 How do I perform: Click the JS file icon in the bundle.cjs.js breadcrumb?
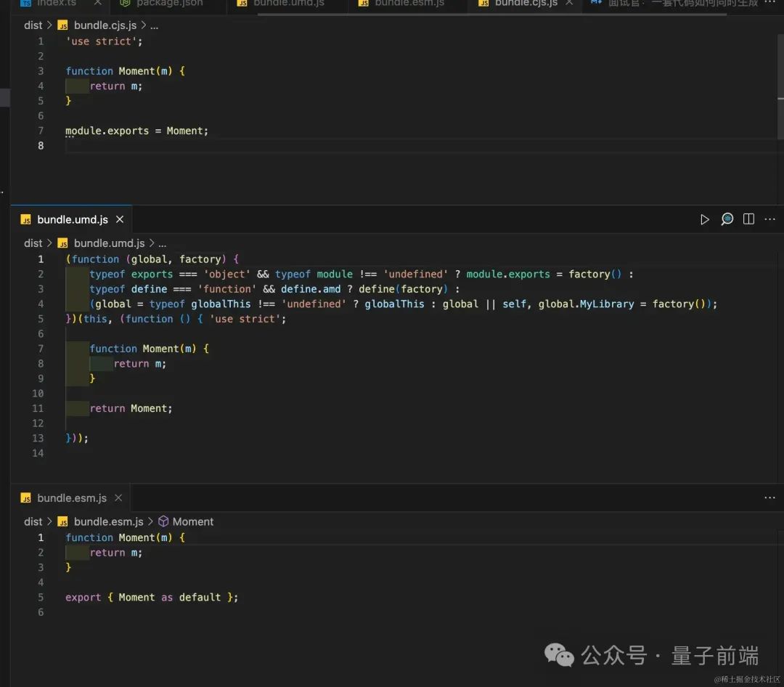click(x=62, y=25)
